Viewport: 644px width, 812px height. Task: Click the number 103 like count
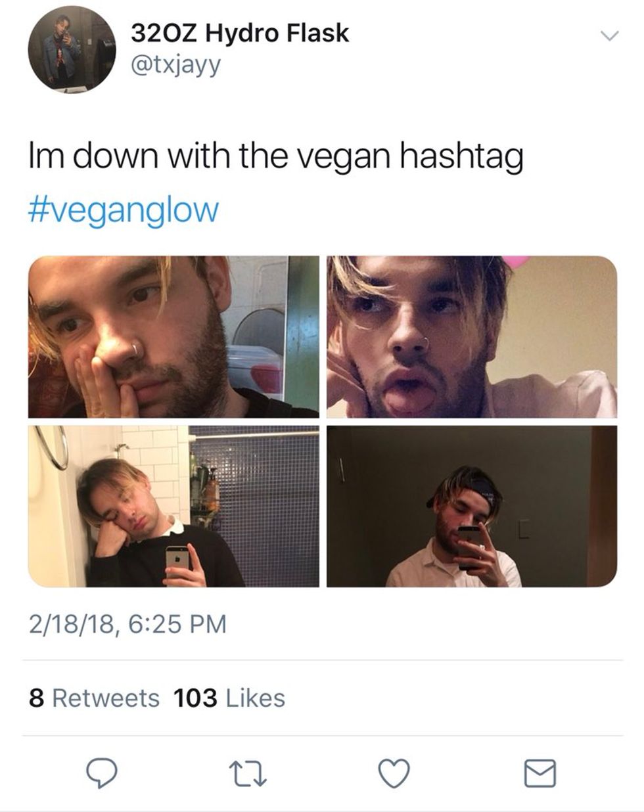click(x=195, y=698)
